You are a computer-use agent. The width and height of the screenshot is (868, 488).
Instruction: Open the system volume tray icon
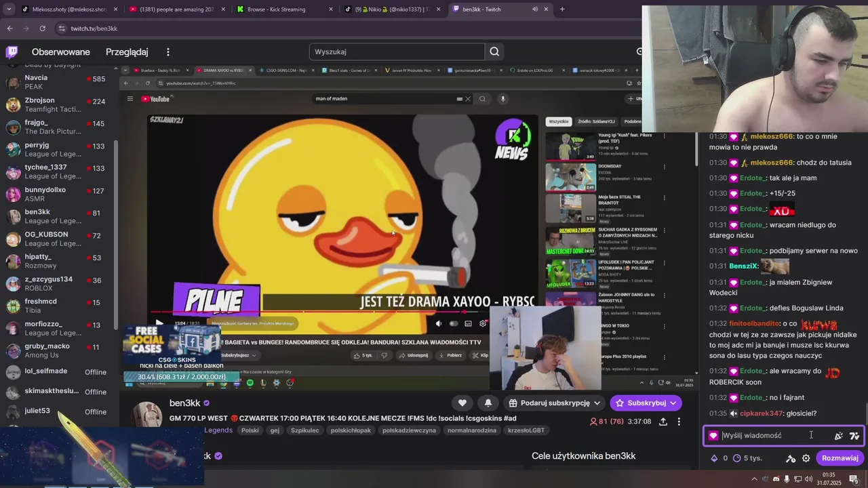click(810, 479)
